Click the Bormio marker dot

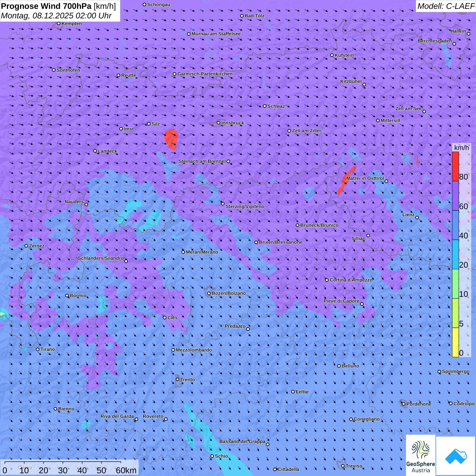pyautogui.click(x=67, y=295)
